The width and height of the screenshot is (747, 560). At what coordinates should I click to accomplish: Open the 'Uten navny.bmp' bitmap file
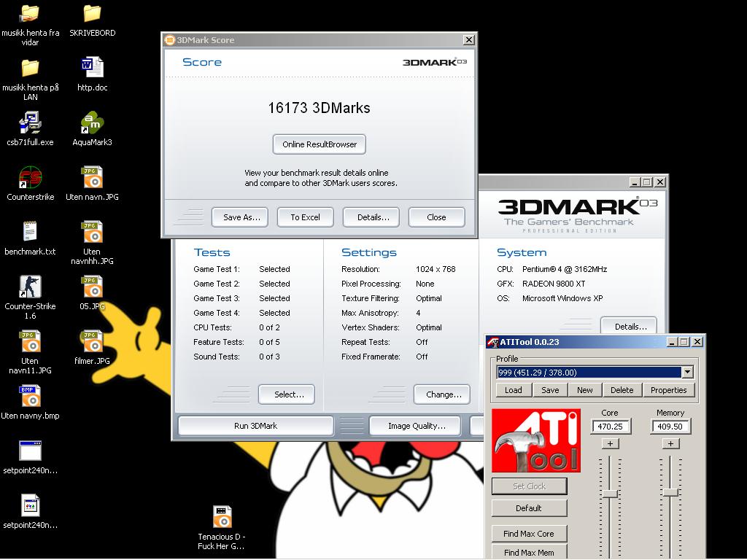(x=30, y=396)
